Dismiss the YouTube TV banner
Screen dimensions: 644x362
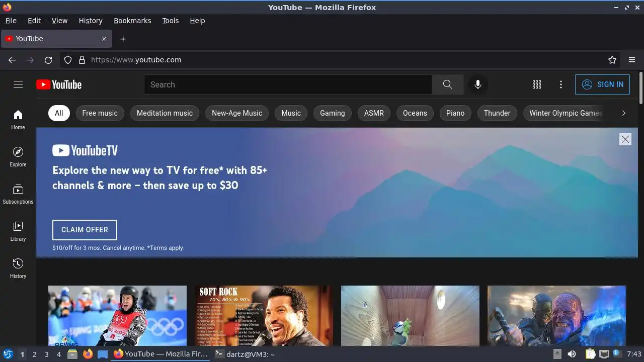click(x=625, y=139)
